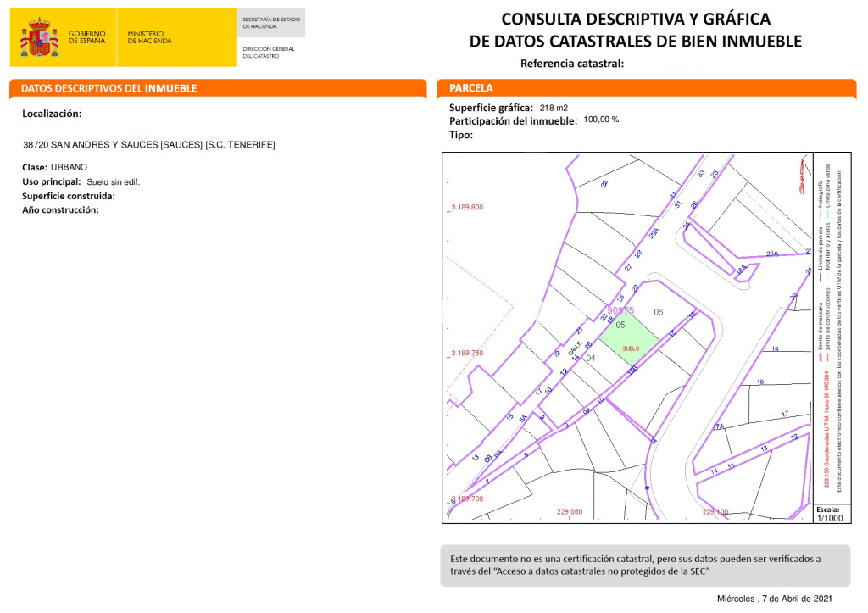Select the DATOS DESCRIPTIVOS DEL INMUEBLE header
The image size is (868, 613).
tap(108, 88)
